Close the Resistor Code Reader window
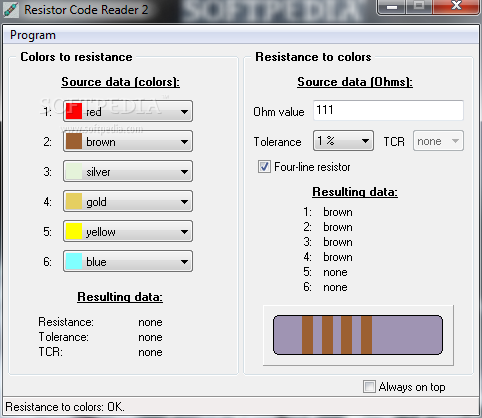Screen dimensions: 482x418 (456, 6)
